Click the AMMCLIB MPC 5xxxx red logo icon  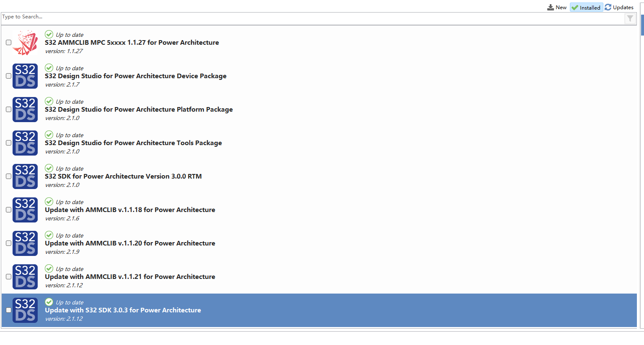[25, 43]
